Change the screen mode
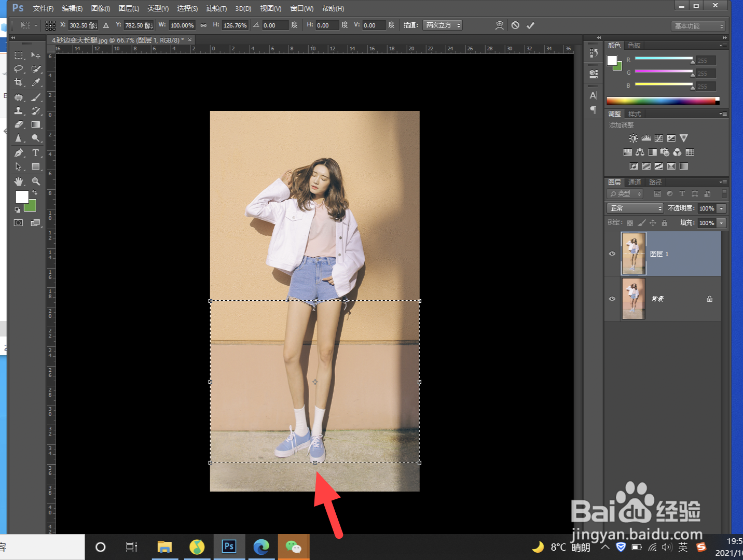 click(36, 223)
